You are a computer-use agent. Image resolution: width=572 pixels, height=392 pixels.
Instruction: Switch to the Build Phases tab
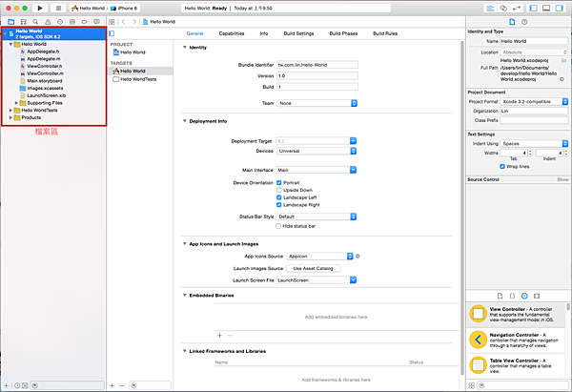pos(343,33)
